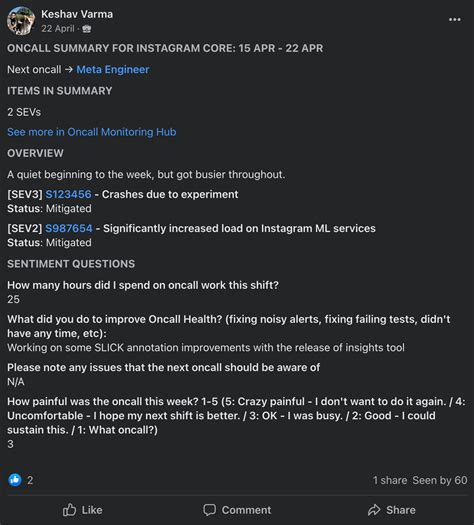Open SEV ticket S123456

[68, 194]
